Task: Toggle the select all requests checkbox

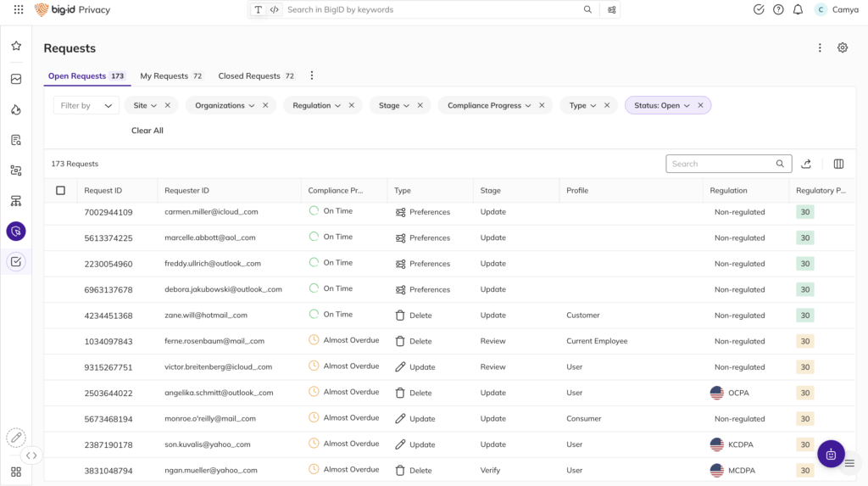Action: [60, 191]
